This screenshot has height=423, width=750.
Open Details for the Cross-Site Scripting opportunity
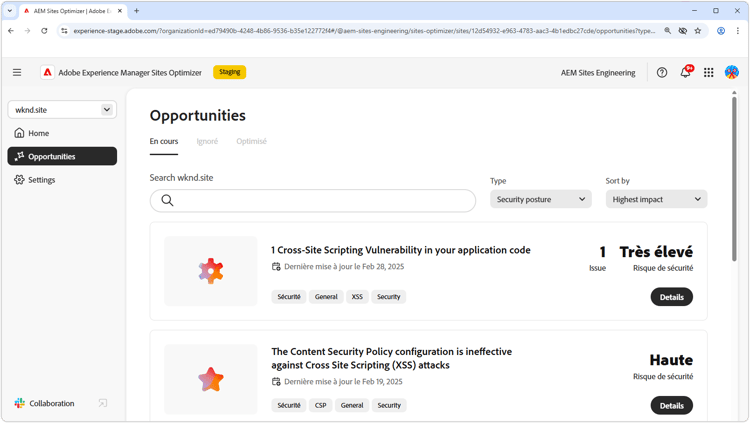click(x=672, y=297)
